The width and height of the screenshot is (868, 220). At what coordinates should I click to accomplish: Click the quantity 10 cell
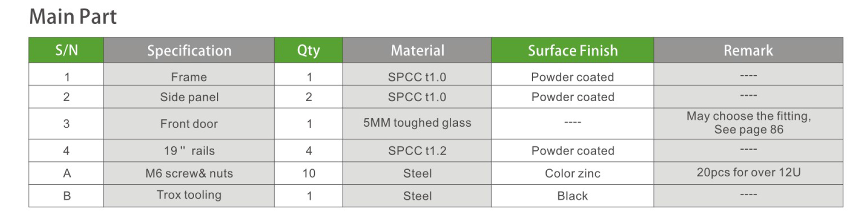[309, 173]
